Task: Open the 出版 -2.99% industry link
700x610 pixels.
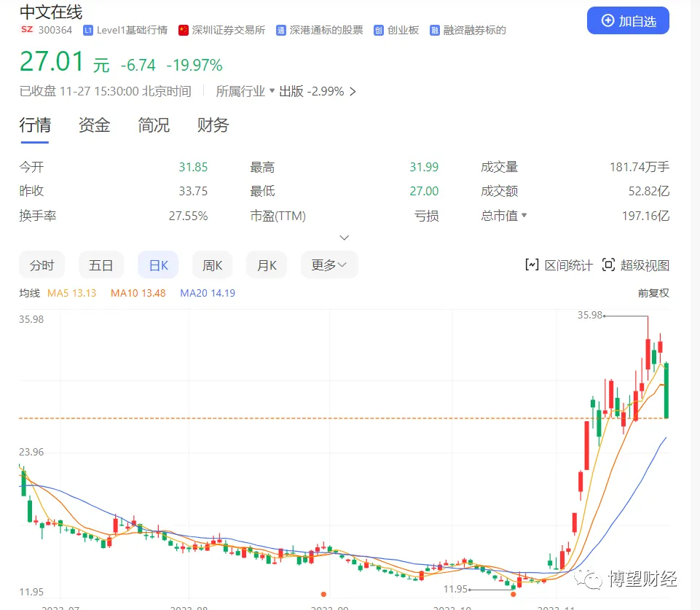Action: click(x=311, y=92)
